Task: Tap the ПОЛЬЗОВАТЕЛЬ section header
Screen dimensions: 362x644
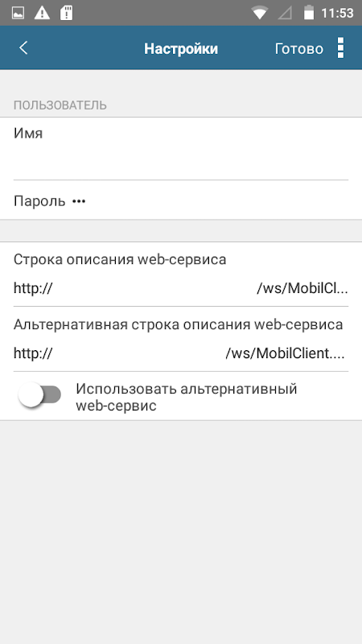Action: [x=60, y=105]
